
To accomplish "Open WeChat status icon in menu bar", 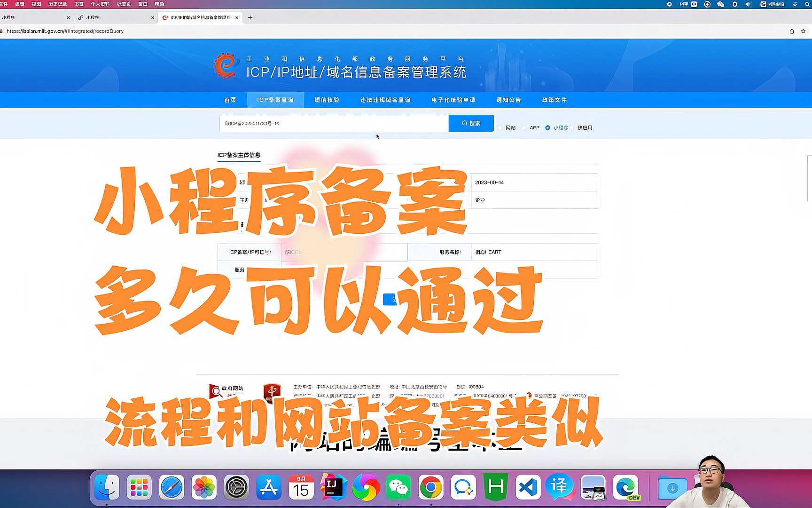I will pos(720,4).
